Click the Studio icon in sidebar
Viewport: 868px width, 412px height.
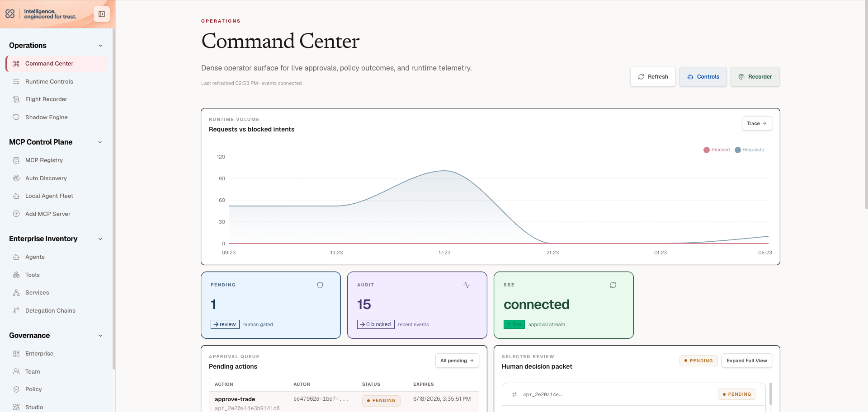point(16,407)
